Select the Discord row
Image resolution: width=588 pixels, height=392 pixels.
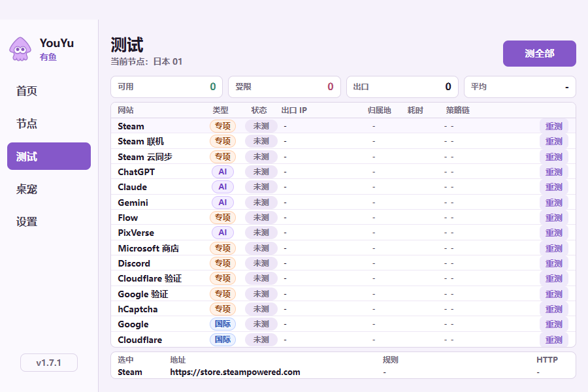[x=343, y=263]
